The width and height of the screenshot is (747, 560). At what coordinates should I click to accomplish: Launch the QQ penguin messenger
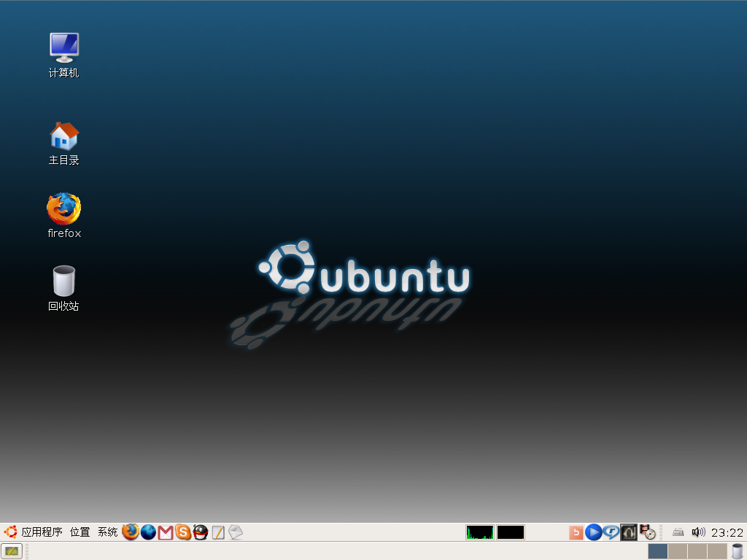[201, 532]
